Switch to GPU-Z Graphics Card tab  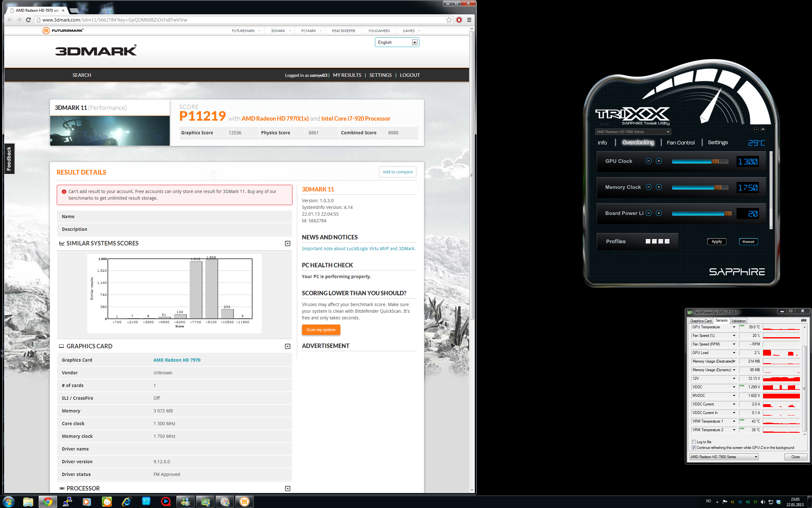701,321
